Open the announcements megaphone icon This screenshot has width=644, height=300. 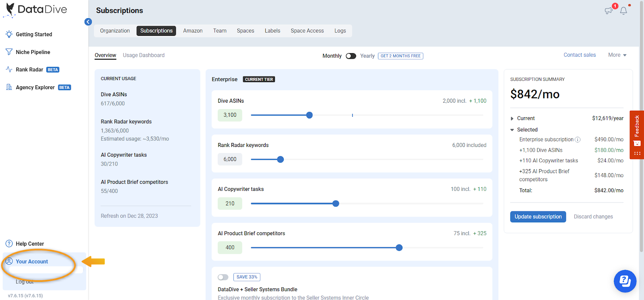[609, 10]
